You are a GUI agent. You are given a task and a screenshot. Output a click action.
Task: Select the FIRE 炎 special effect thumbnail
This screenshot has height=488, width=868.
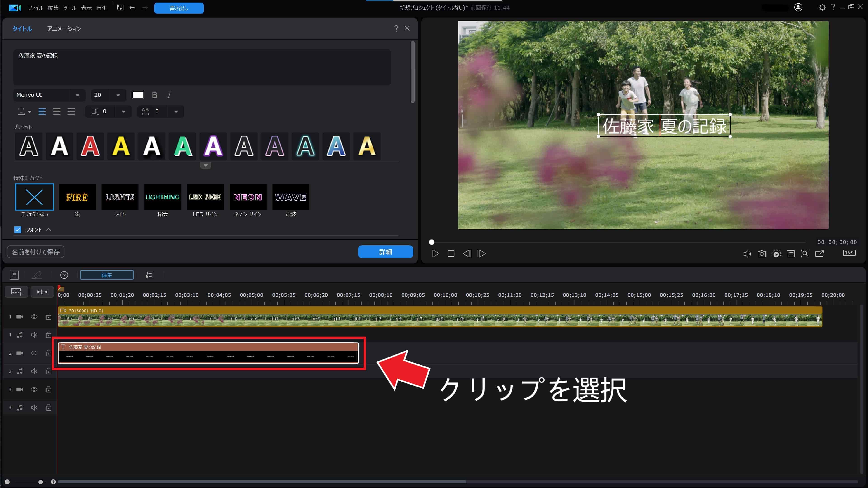77,197
